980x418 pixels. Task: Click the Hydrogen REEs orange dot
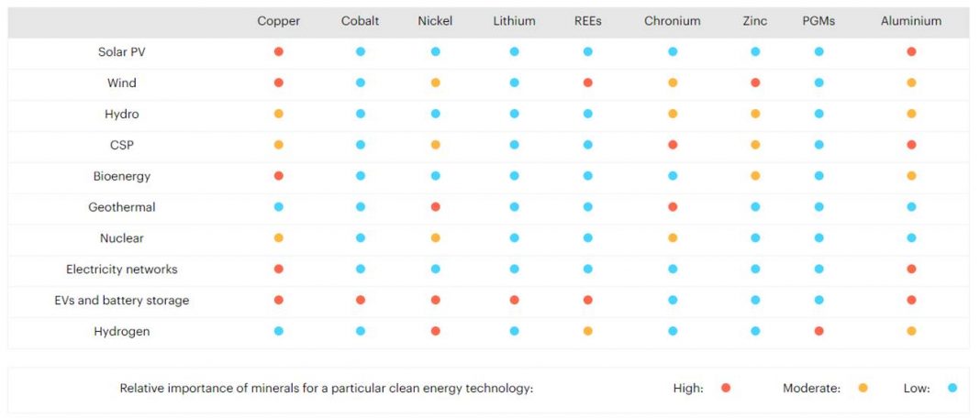(x=587, y=331)
